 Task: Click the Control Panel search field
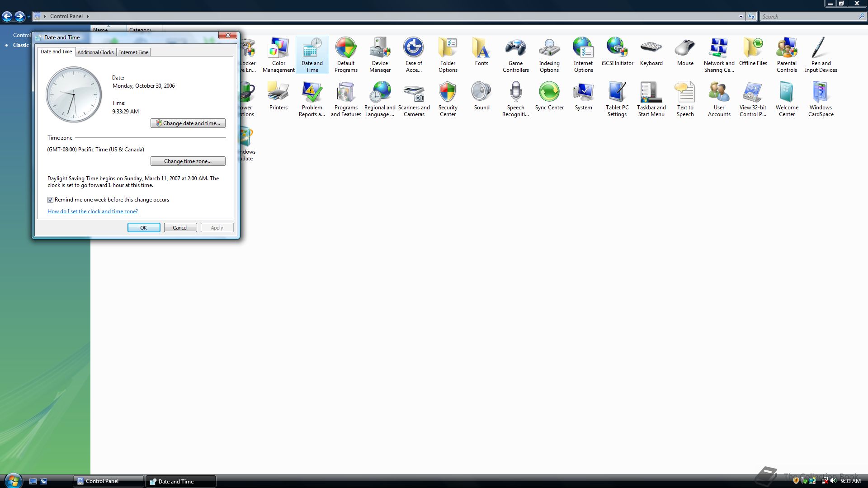coord(809,16)
